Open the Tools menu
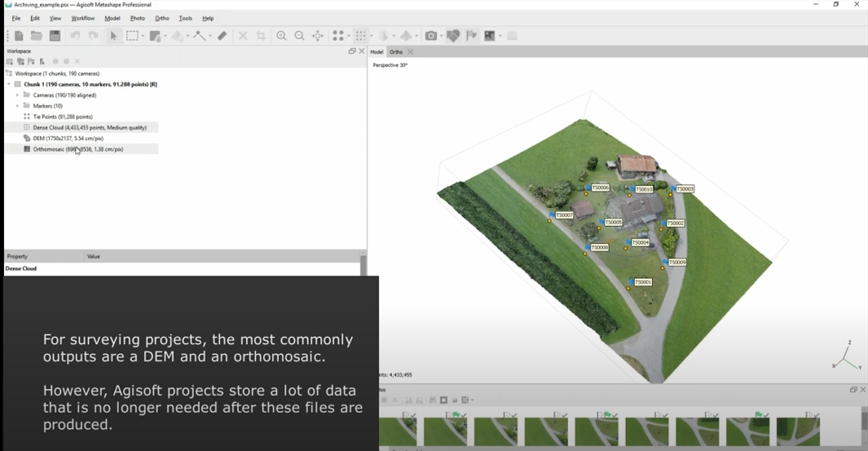The height and width of the screenshot is (451, 868). point(185,18)
